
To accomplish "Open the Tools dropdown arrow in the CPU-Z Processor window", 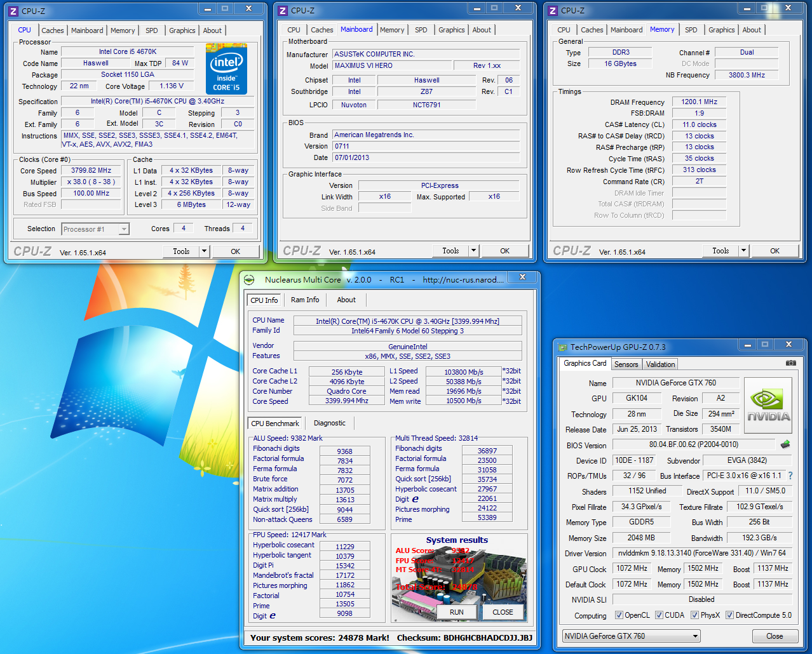I will click(204, 251).
